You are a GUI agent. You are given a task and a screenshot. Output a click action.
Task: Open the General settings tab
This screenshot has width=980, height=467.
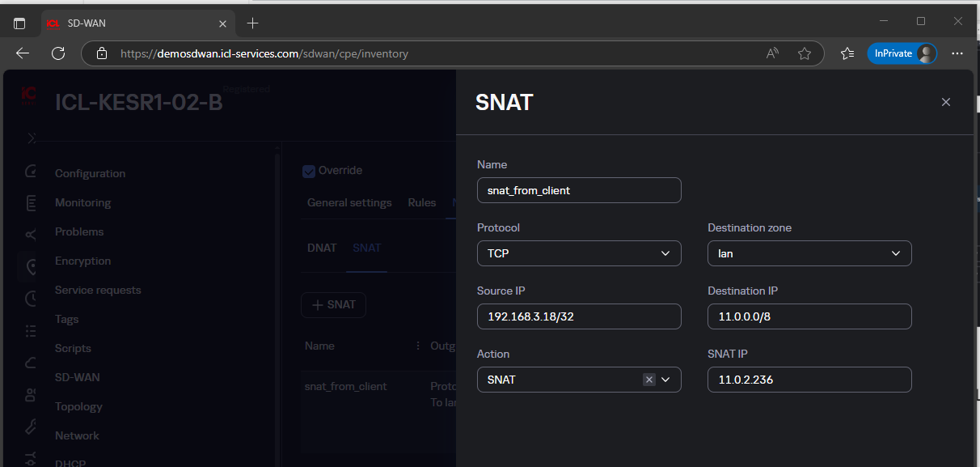pyautogui.click(x=349, y=202)
